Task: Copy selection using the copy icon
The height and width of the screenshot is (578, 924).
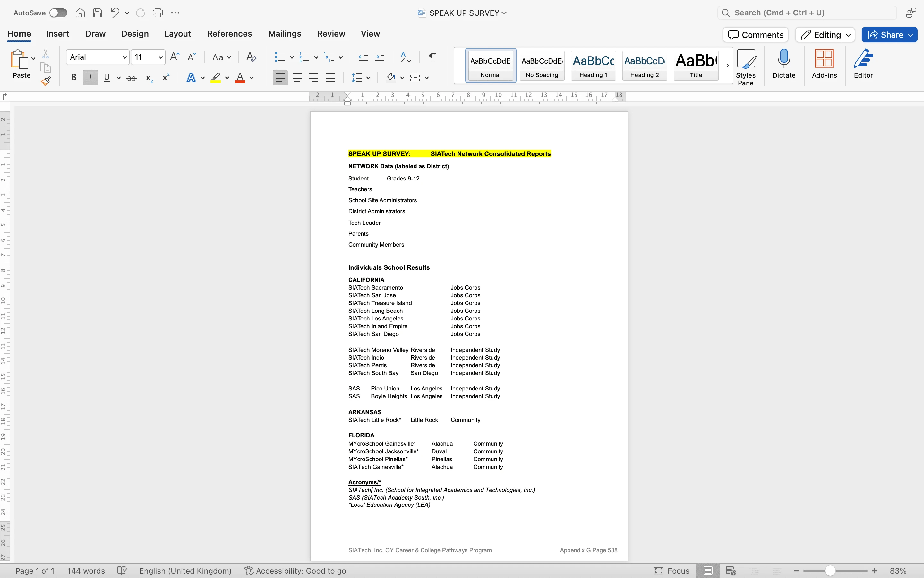Action: [x=46, y=68]
